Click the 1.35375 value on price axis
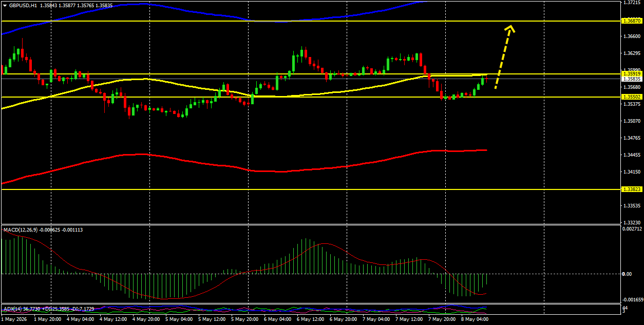This screenshot has width=644, height=325. 631,104
